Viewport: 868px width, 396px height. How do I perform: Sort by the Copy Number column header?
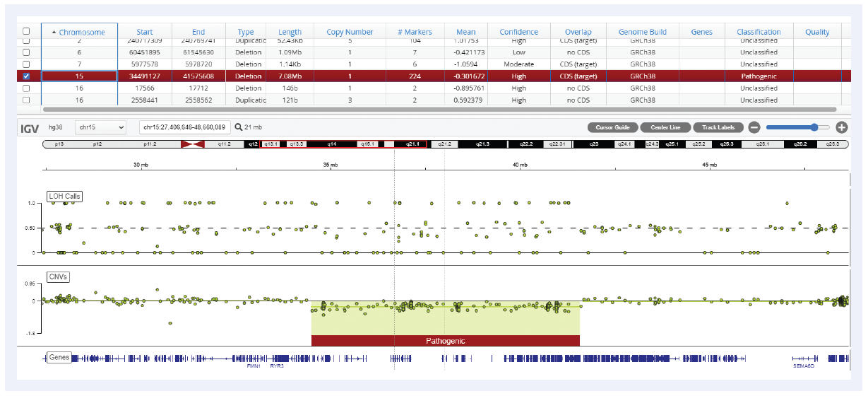point(350,32)
